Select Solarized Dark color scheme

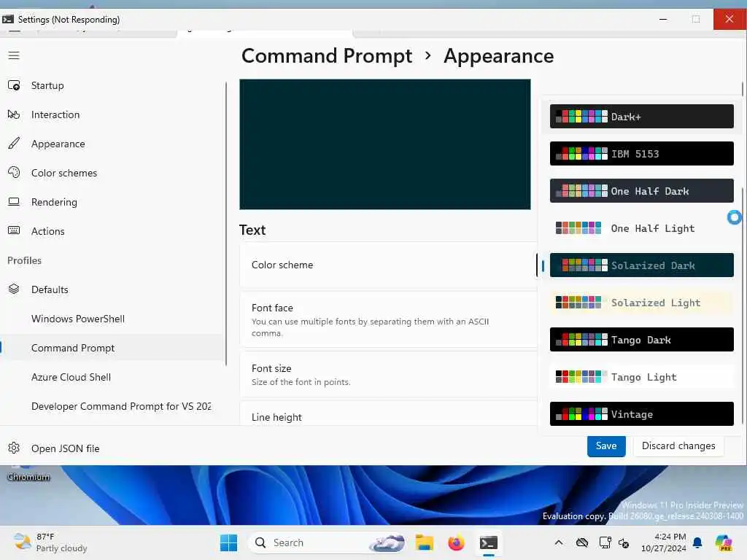pos(641,265)
